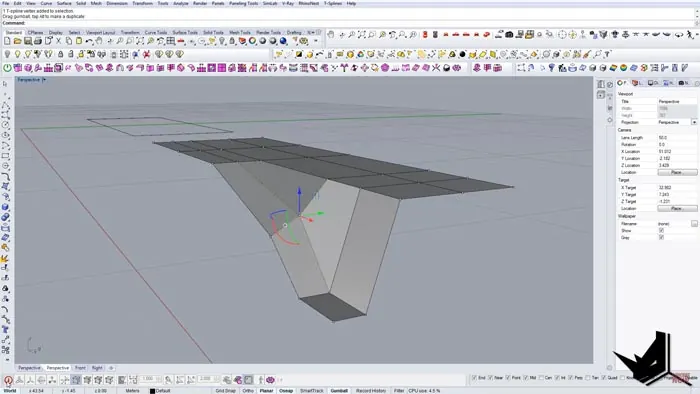The width and height of the screenshot is (700, 394).
Task: Open the File menu
Action: 5,3
